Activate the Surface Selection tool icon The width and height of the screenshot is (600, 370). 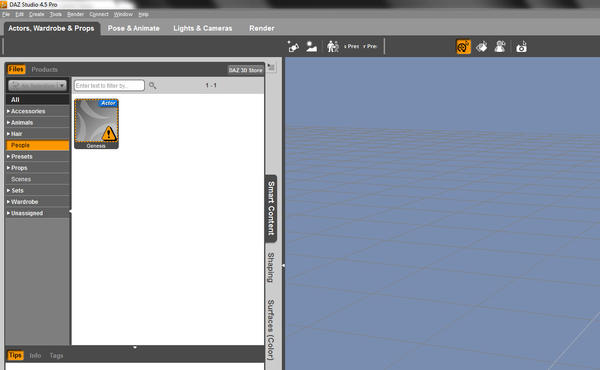(482, 47)
